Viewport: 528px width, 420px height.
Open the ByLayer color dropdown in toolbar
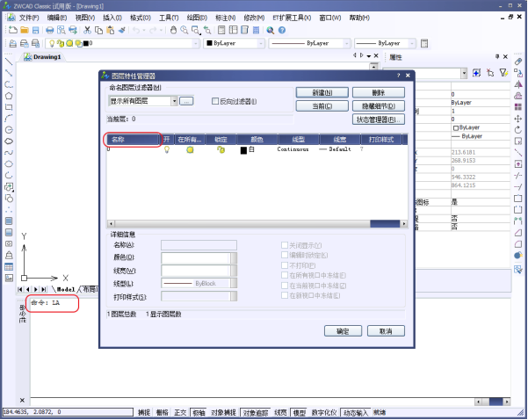[x=232, y=41]
